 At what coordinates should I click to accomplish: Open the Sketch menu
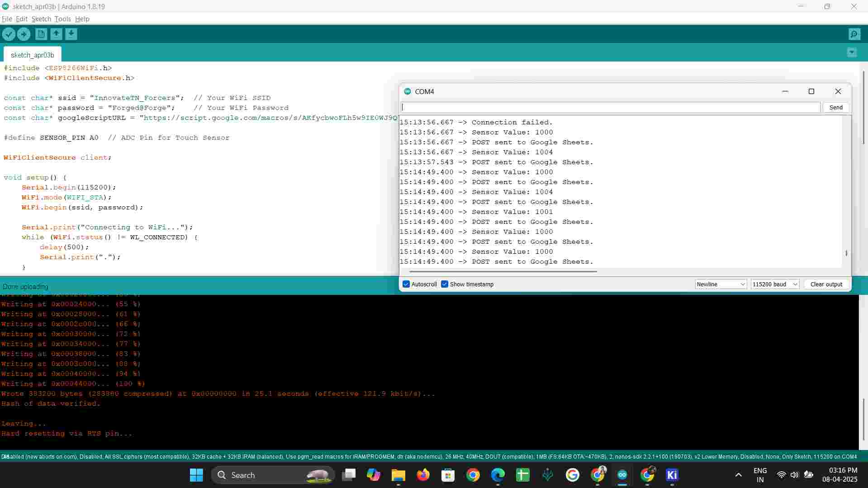click(x=41, y=19)
